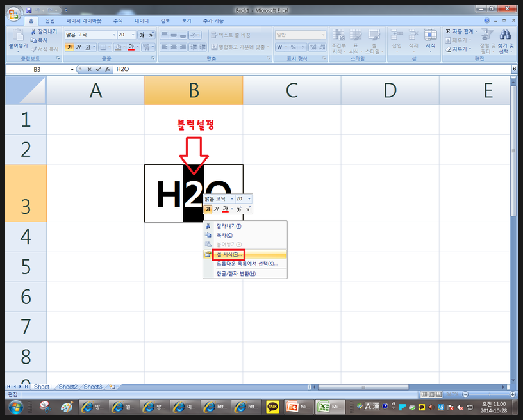Toggle italic in the mini toolbar
This screenshot has width=523, height=420.
coord(217,209)
